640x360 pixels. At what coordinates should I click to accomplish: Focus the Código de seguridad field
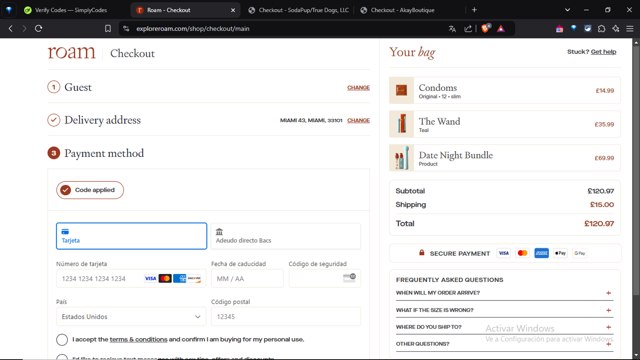click(x=324, y=278)
